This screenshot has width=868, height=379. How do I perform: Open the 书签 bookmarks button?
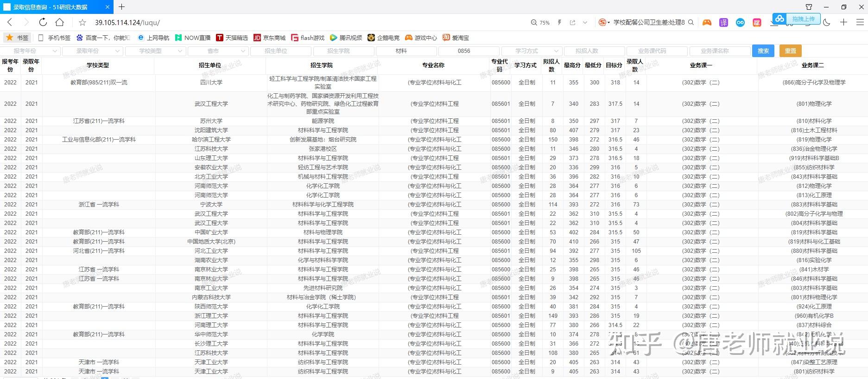pos(17,38)
